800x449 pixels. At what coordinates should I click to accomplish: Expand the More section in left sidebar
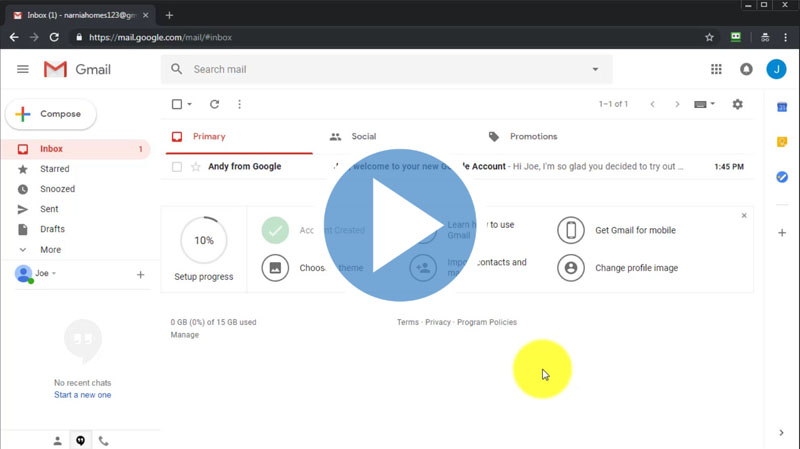pos(50,249)
